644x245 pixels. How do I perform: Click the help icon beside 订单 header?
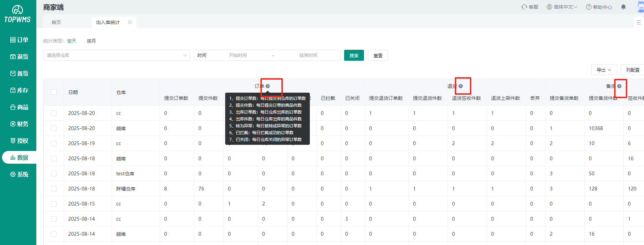point(268,86)
